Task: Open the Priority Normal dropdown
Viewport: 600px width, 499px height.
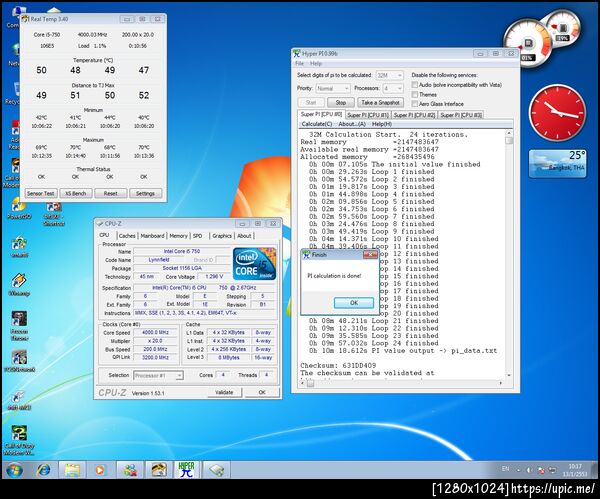Action: (333, 88)
